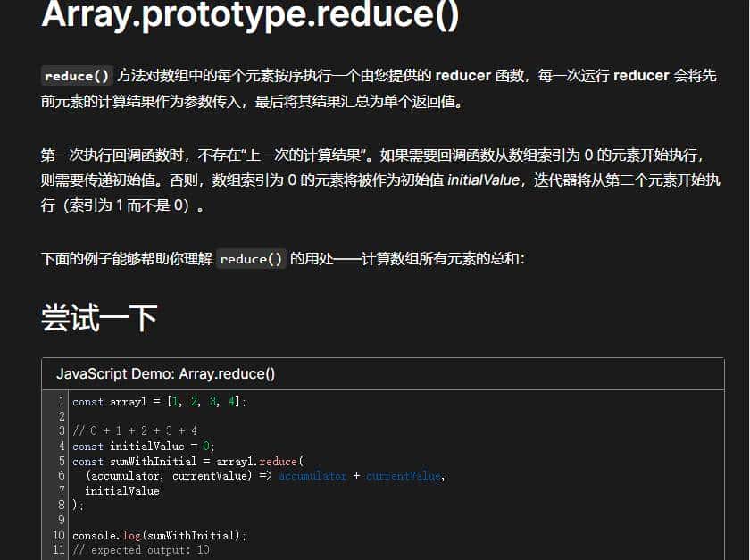This screenshot has height=560, width=750.
Task: Click the reduce() inline code badge
Action: tap(76, 75)
